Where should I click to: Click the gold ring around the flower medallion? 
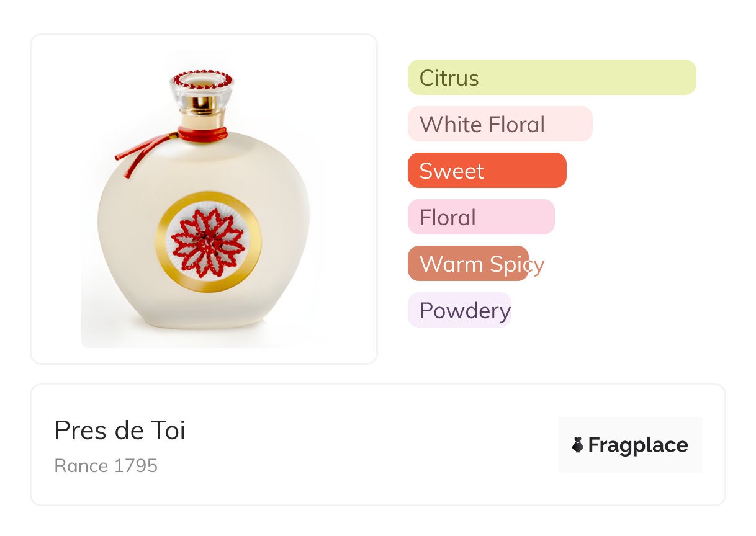(x=208, y=283)
